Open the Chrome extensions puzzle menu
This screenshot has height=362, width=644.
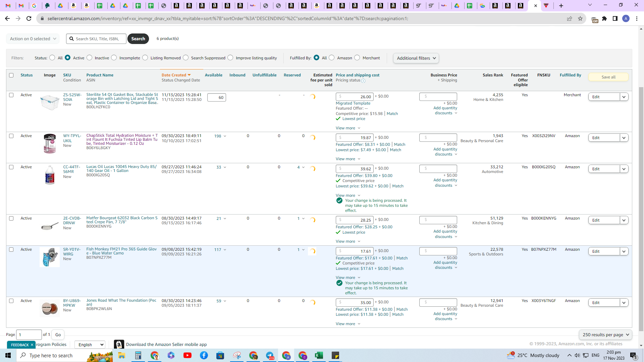tap(604, 18)
